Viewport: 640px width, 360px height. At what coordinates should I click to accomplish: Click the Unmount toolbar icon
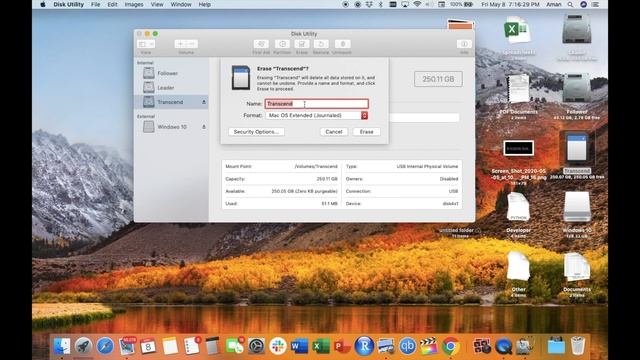pyautogui.click(x=342, y=44)
